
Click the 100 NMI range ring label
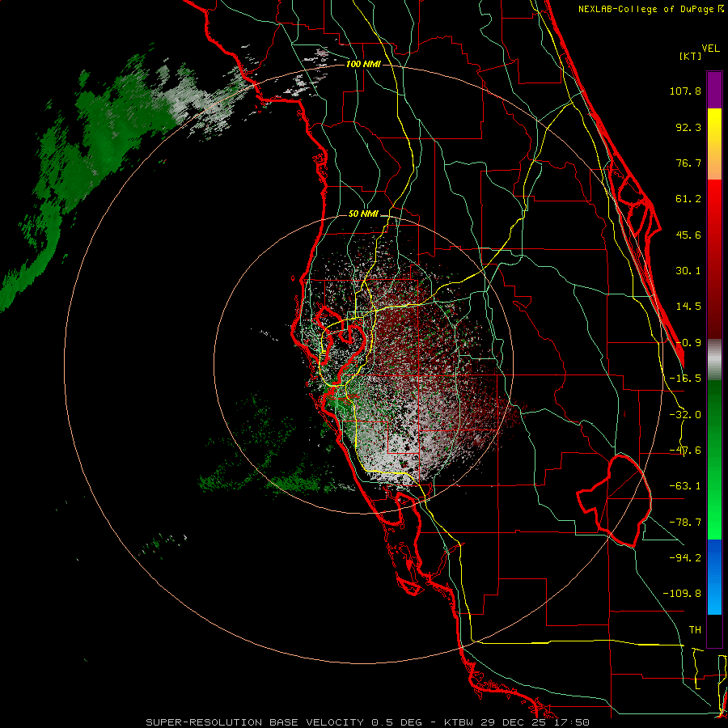pos(363,64)
